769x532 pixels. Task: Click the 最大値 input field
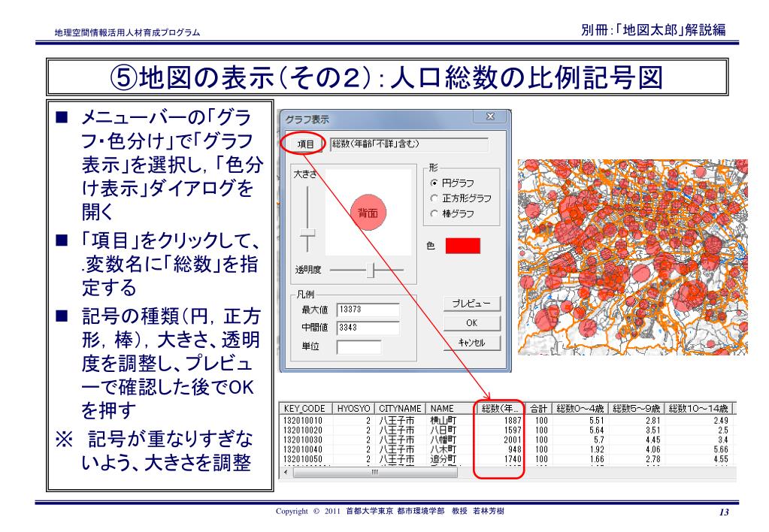[x=368, y=310]
